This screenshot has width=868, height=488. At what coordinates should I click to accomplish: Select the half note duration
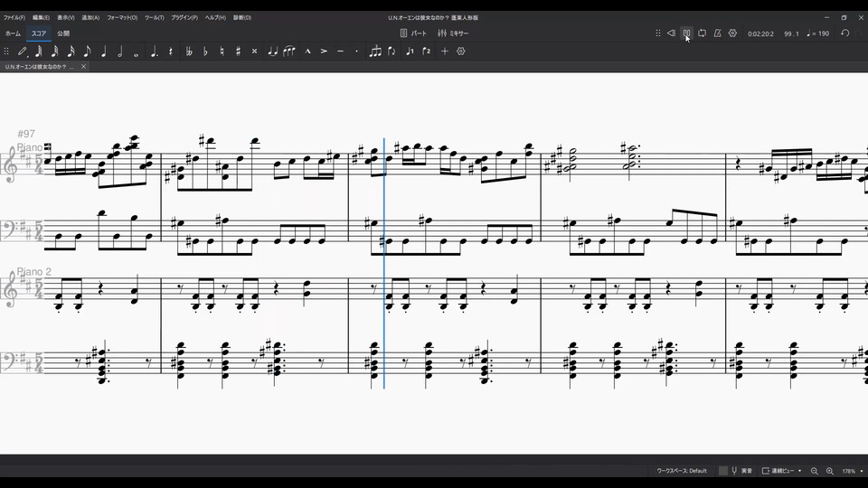(x=120, y=52)
